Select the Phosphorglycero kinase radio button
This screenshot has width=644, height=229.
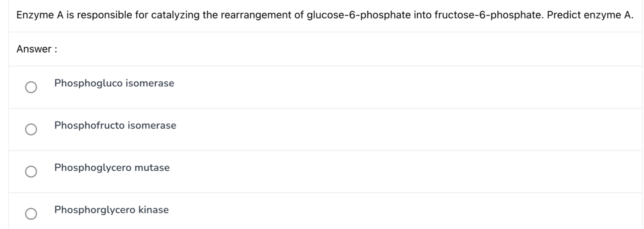31,213
